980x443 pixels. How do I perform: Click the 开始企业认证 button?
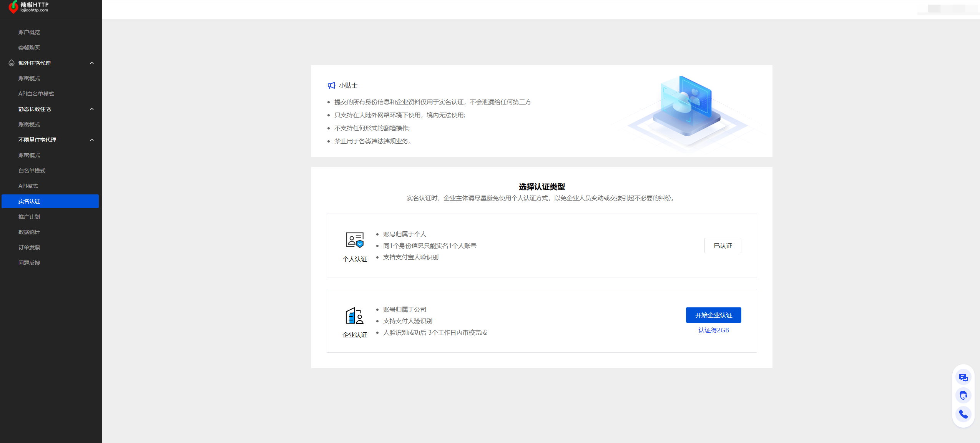713,315
